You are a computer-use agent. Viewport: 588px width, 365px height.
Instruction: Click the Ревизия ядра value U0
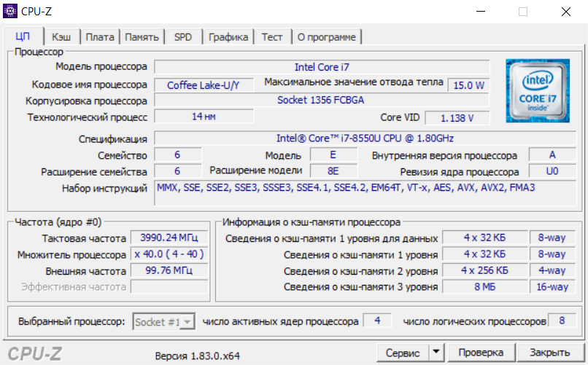[x=552, y=171]
